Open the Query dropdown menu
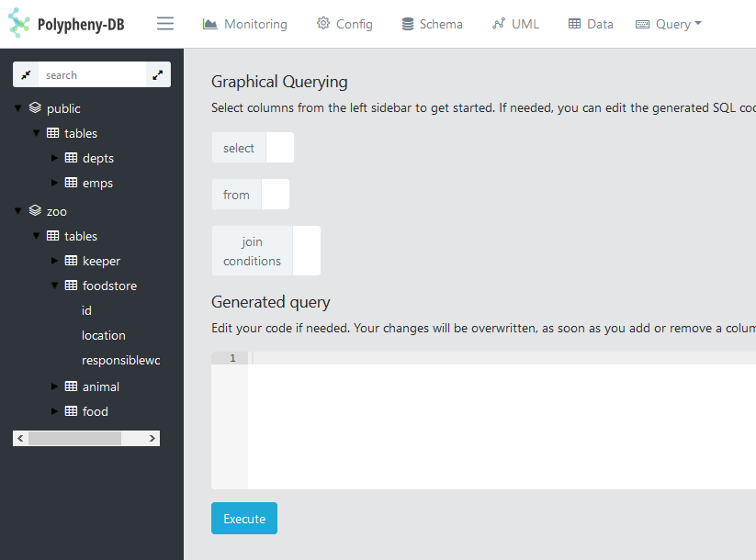The width and height of the screenshot is (756, 560). click(668, 24)
